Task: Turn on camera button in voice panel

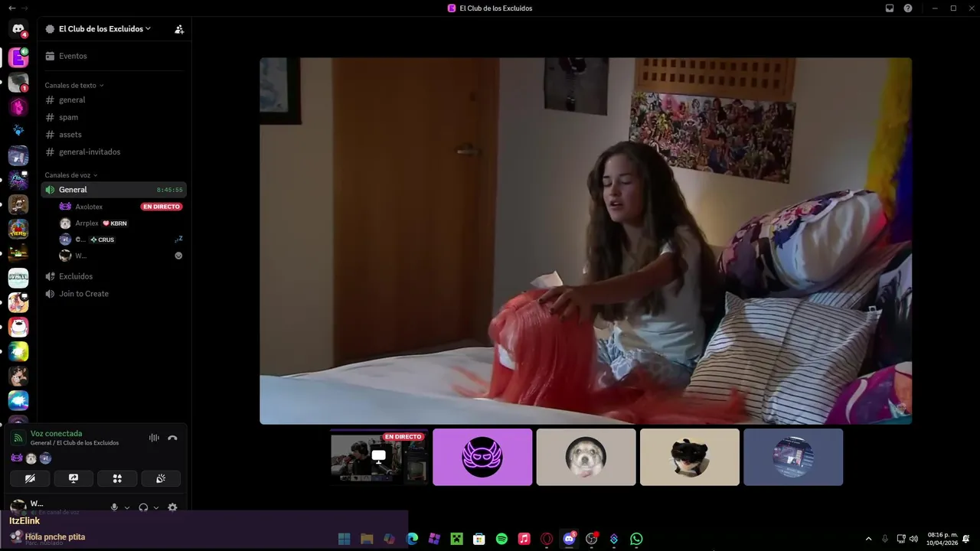Action: tap(30, 478)
